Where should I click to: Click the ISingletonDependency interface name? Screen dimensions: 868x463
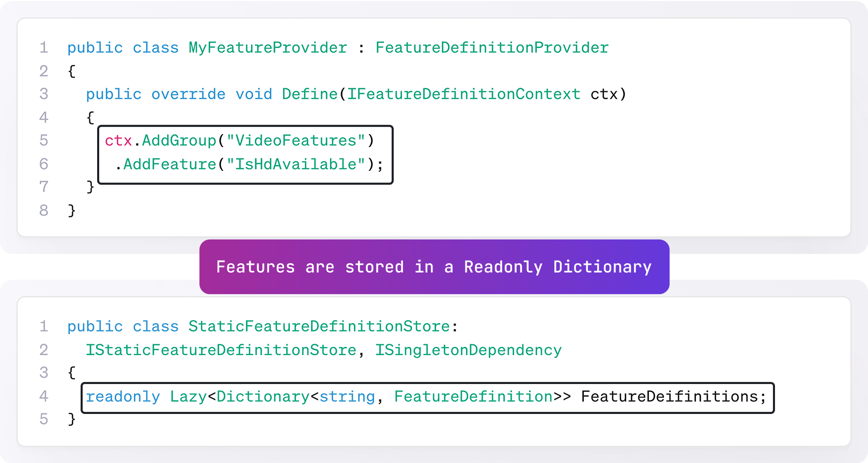click(468, 350)
